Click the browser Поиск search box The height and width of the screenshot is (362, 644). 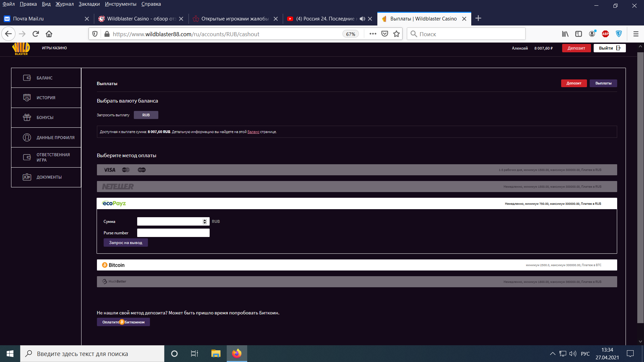coord(466,34)
